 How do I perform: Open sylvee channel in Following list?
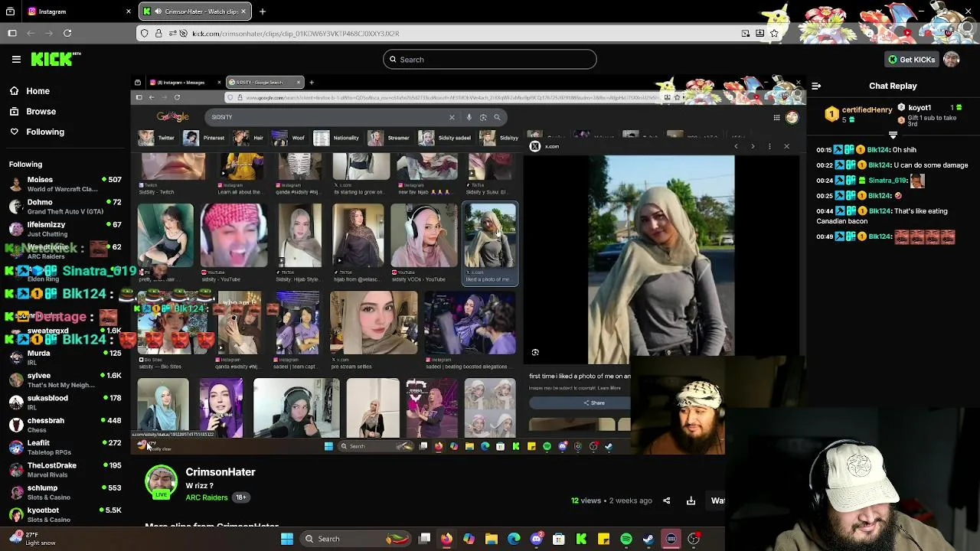click(65, 380)
